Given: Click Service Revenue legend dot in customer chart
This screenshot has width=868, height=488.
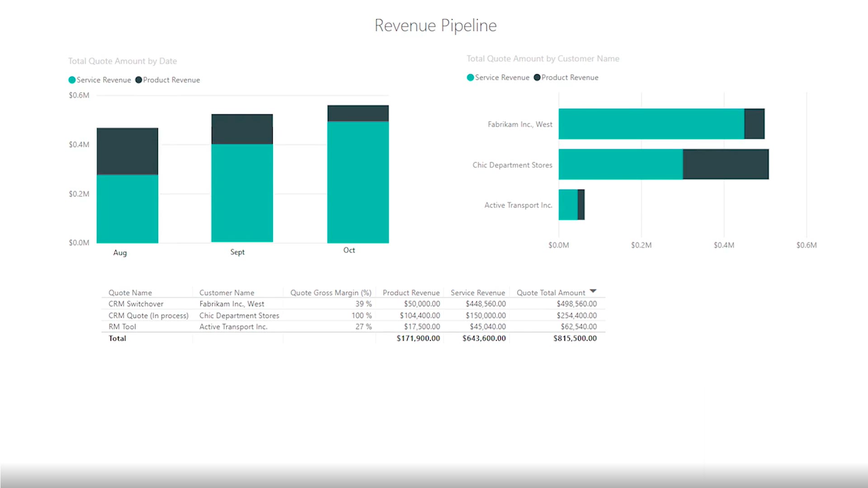Looking at the screenshot, I should (470, 78).
